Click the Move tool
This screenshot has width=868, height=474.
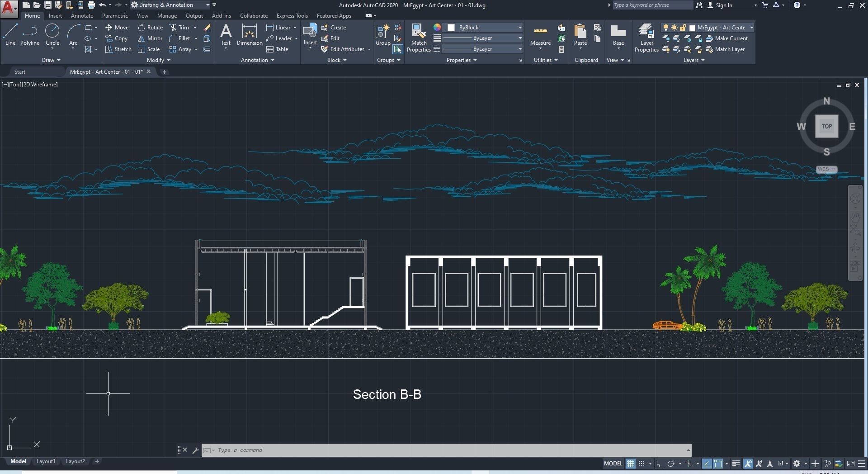(x=117, y=28)
